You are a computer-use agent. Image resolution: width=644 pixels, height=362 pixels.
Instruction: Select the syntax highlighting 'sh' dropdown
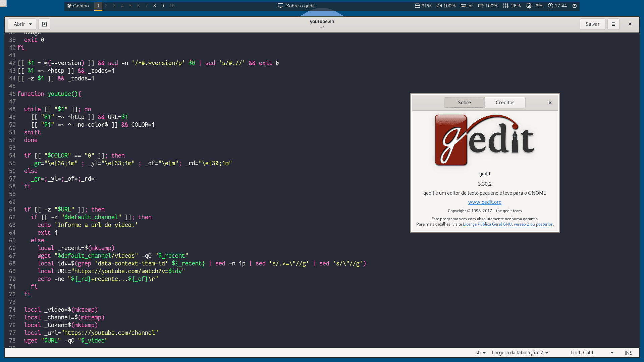pos(479,352)
